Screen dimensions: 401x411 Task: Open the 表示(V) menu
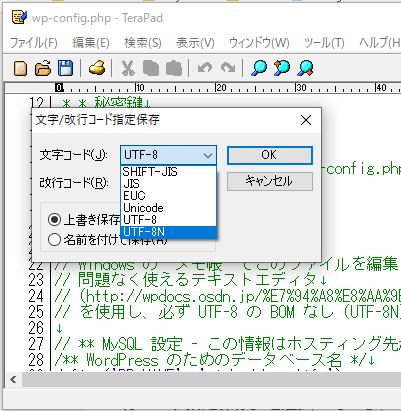[x=195, y=43]
